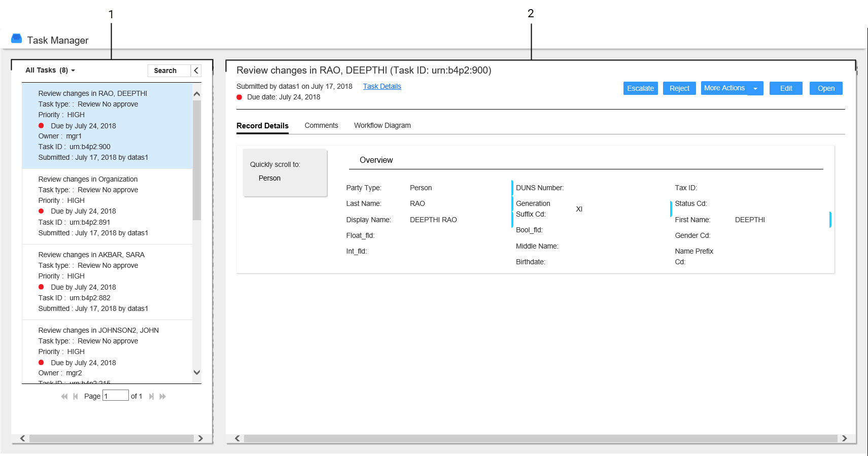Viewport: 868px width, 456px height.
Task: Click the Birthdate field label
Action: coord(531,262)
